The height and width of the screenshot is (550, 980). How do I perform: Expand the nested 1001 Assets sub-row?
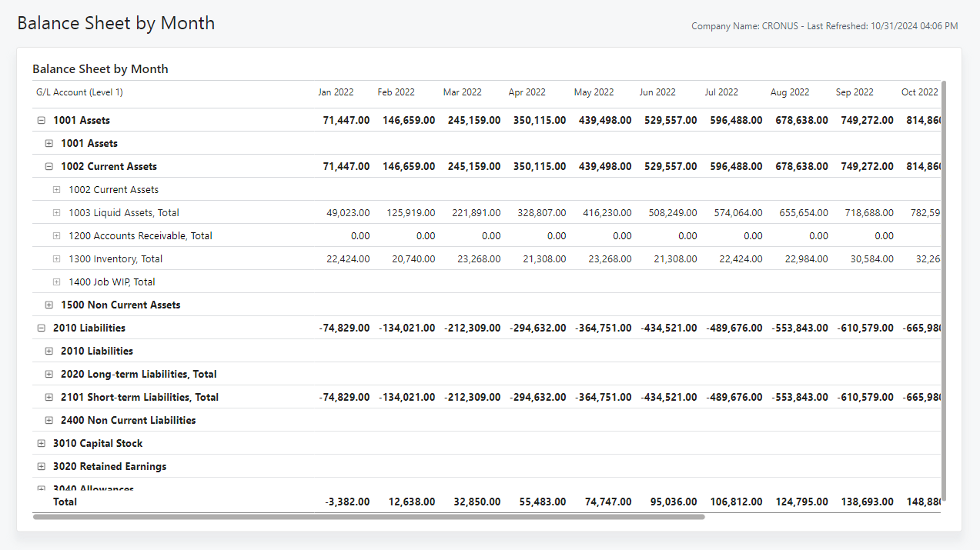[x=48, y=143]
